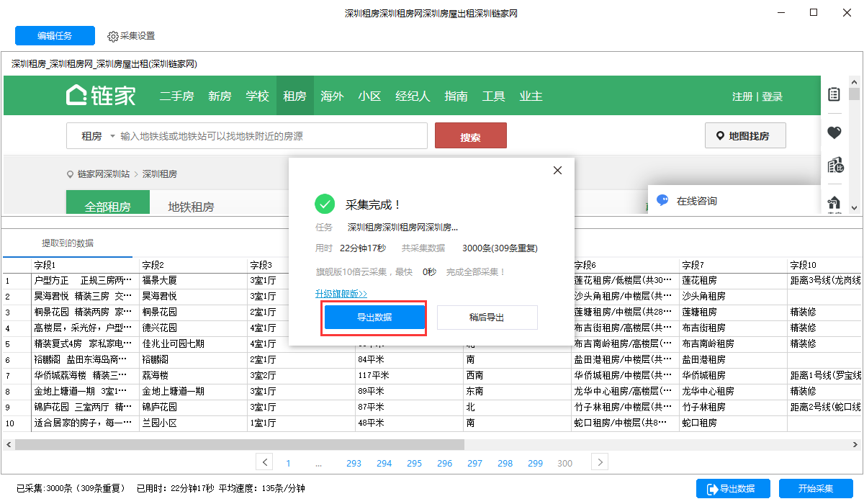Screen dimensions: 864x504
Task: Open the 二手房 menu
Action: 176,96
